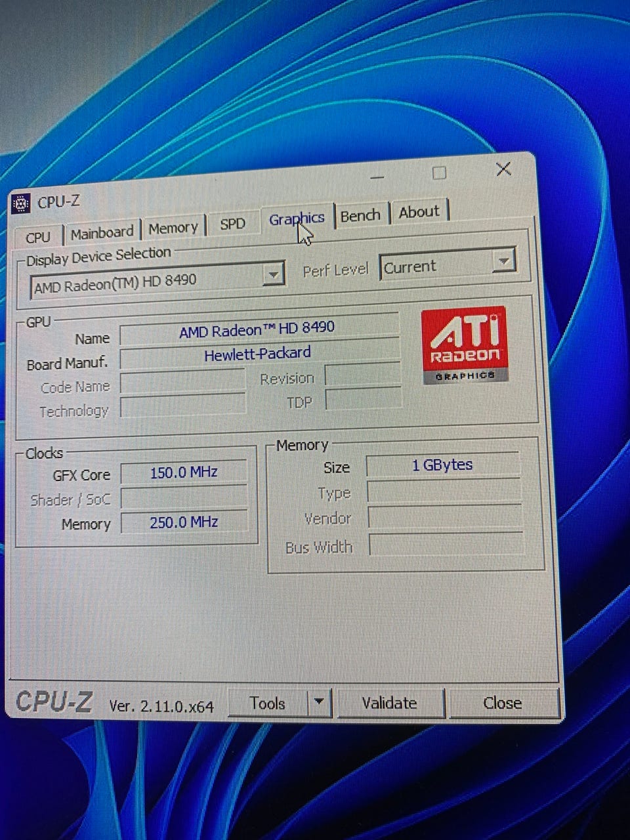This screenshot has width=630, height=840.
Task: Click the memory Size 1 GBytes field
Action: tap(443, 465)
